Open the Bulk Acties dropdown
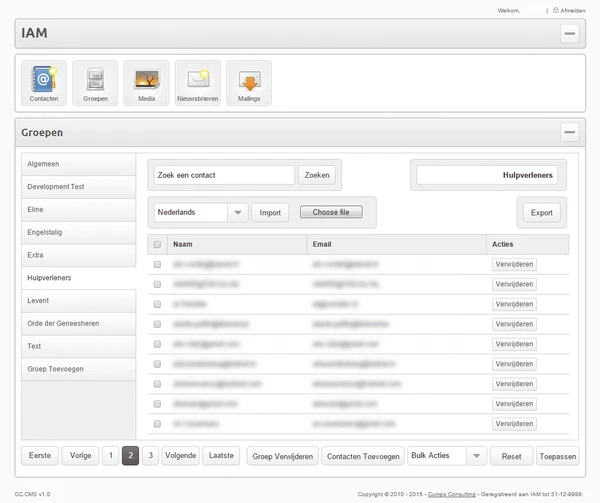Image resolution: width=600 pixels, height=503 pixels. 447,456
